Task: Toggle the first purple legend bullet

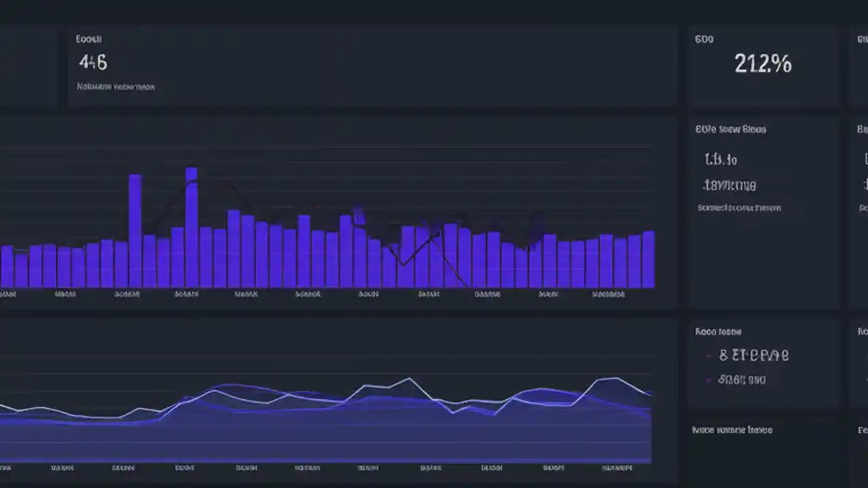Action: click(x=707, y=355)
